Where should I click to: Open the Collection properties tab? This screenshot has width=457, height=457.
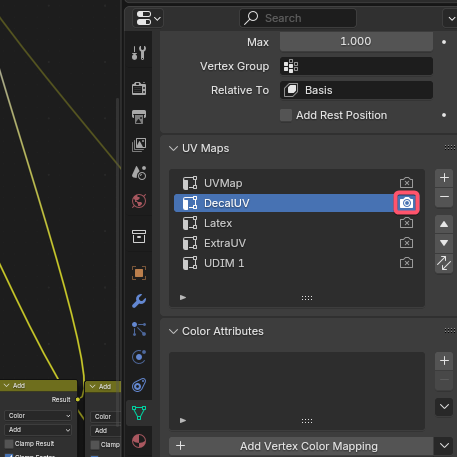point(139,237)
